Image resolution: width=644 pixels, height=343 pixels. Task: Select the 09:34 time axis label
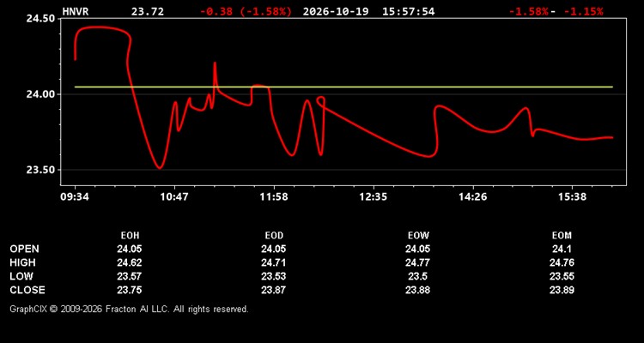(x=75, y=197)
